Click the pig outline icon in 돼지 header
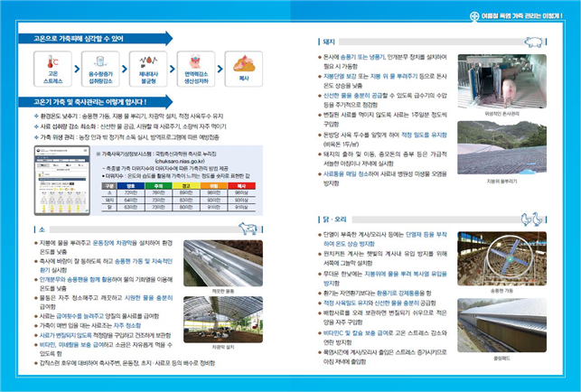The width and height of the screenshot is (581, 392). [x=534, y=42]
